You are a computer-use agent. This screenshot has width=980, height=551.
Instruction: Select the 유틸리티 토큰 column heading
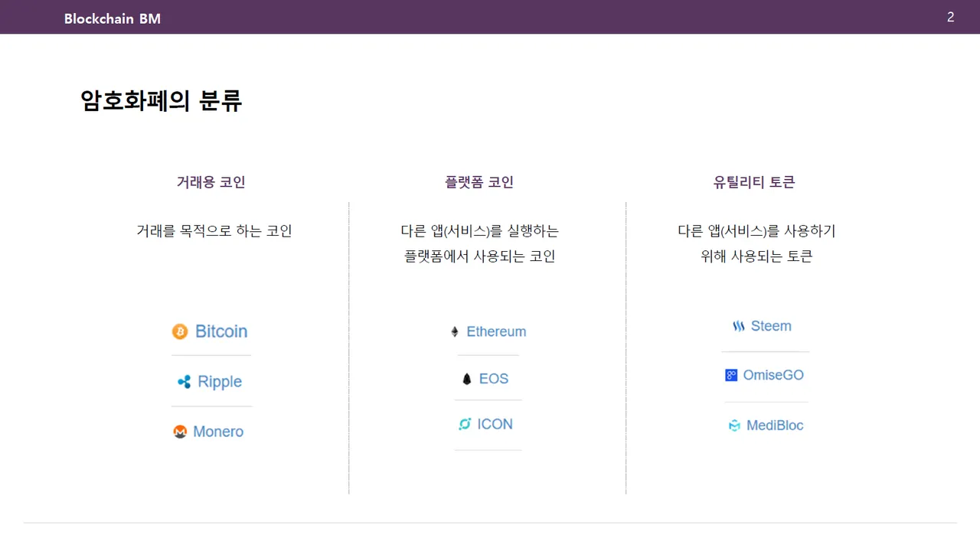[x=754, y=182]
